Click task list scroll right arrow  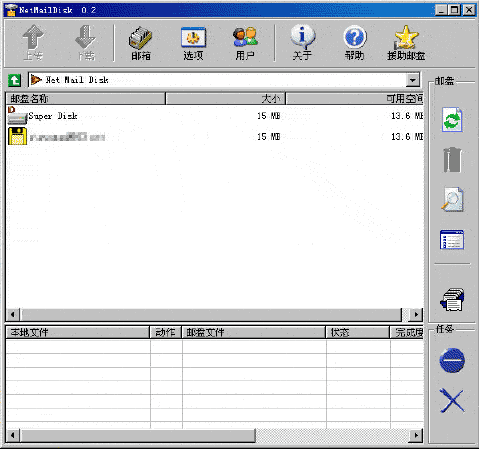tap(416, 435)
